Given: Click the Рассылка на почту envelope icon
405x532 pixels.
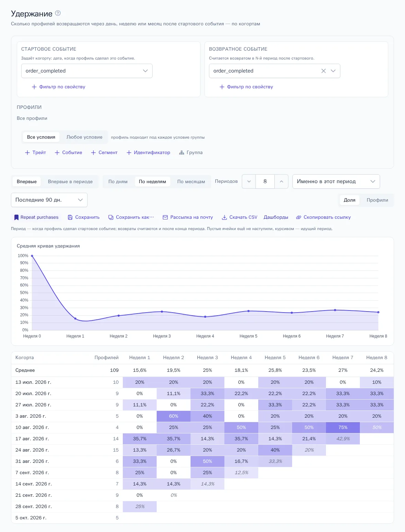Looking at the screenshot, I should [165, 217].
